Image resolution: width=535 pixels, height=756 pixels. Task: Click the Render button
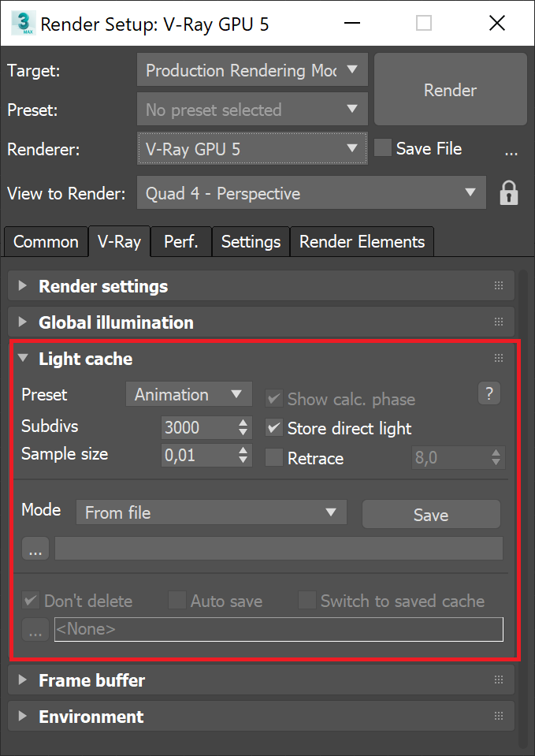point(450,90)
